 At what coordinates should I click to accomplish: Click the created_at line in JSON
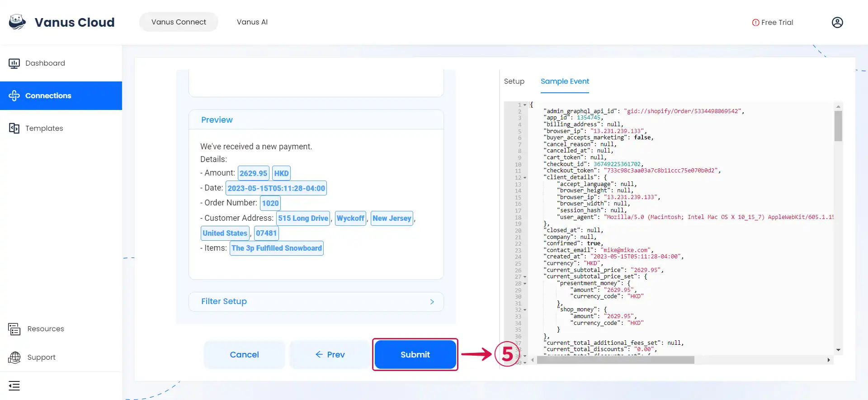[613, 257]
